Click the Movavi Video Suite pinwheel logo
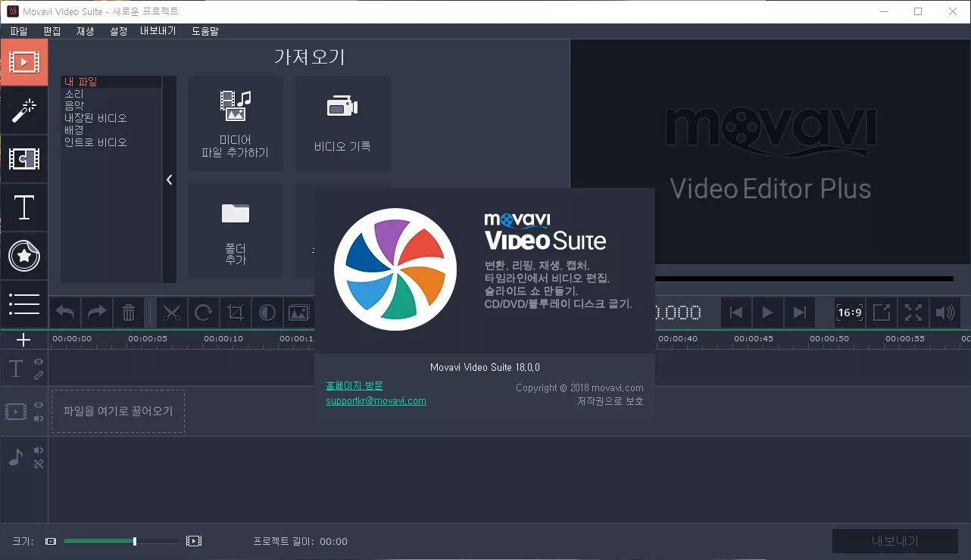Screen dimensions: 971x560 tap(395, 269)
